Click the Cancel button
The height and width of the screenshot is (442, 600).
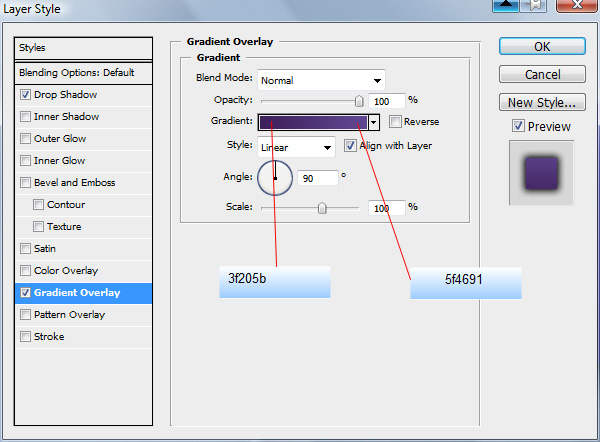pyautogui.click(x=542, y=74)
